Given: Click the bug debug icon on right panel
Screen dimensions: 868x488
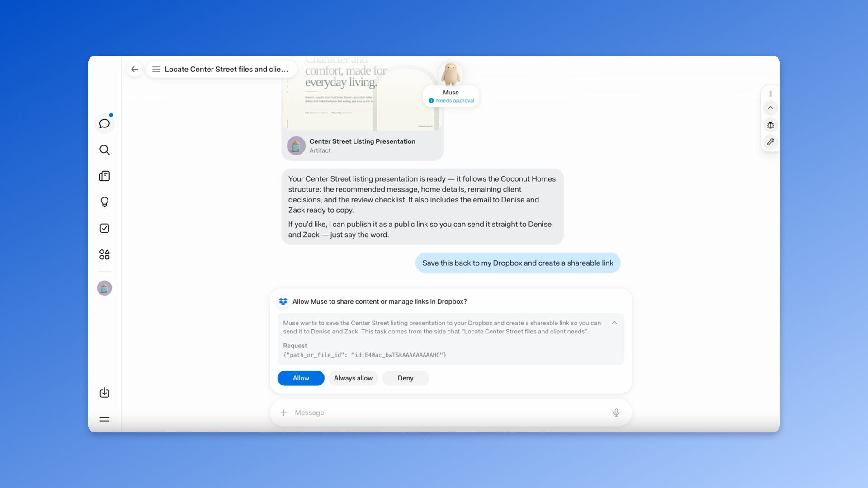Looking at the screenshot, I should (770, 125).
